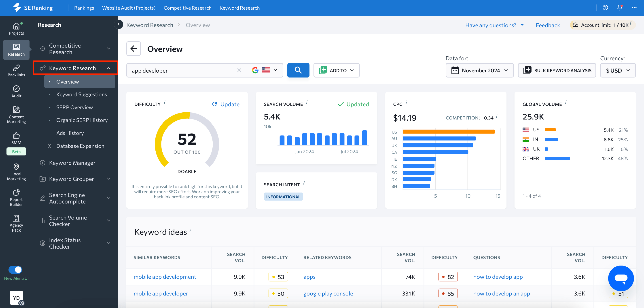Open the November 2024 date picker
This screenshot has height=308, width=644.
[x=479, y=70]
